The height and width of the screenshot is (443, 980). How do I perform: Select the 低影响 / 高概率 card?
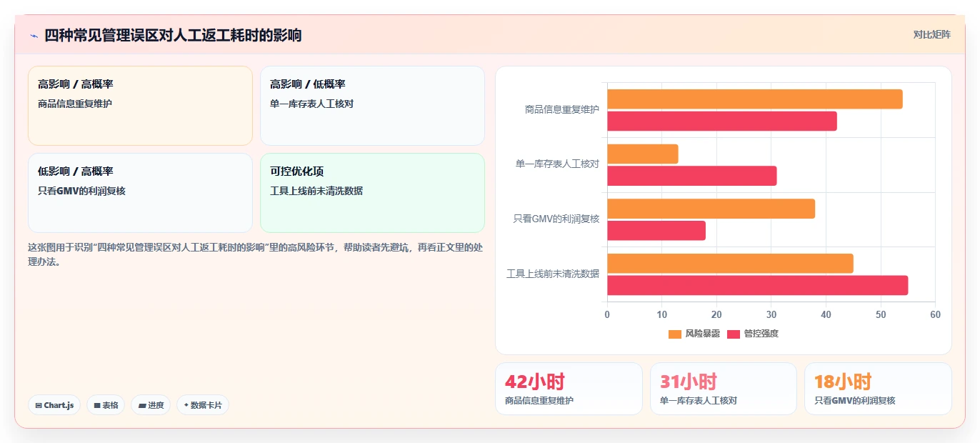click(x=140, y=193)
